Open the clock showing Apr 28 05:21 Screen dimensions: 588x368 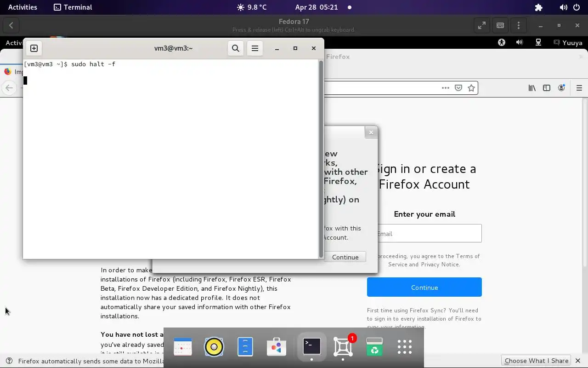[x=317, y=7]
